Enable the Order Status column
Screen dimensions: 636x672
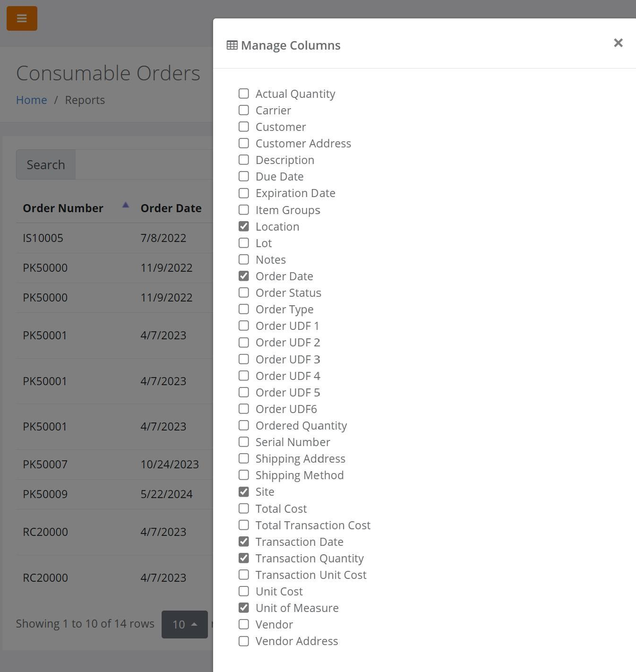244,293
